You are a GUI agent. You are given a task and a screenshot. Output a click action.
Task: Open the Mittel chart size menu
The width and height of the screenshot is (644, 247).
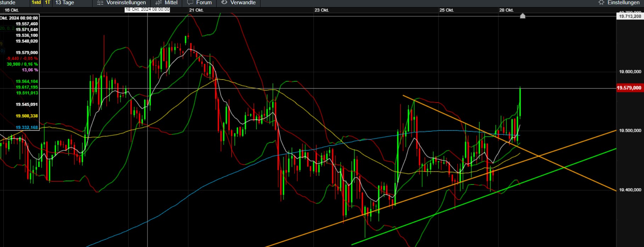point(171,2)
